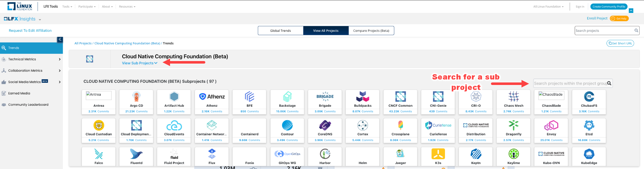Click the search magnifier in subproject search
Image resolution: width=644 pixels, height=169 pixels.
(x=609, y=83)
